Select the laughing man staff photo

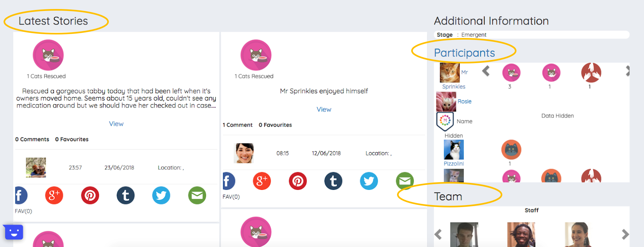tap(521, 234)
